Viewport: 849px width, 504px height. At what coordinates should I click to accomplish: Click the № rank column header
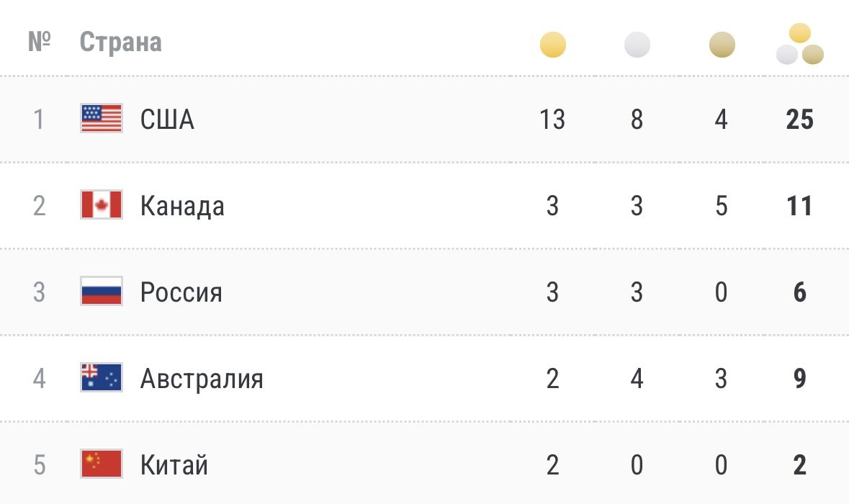[x=40, y=42]
